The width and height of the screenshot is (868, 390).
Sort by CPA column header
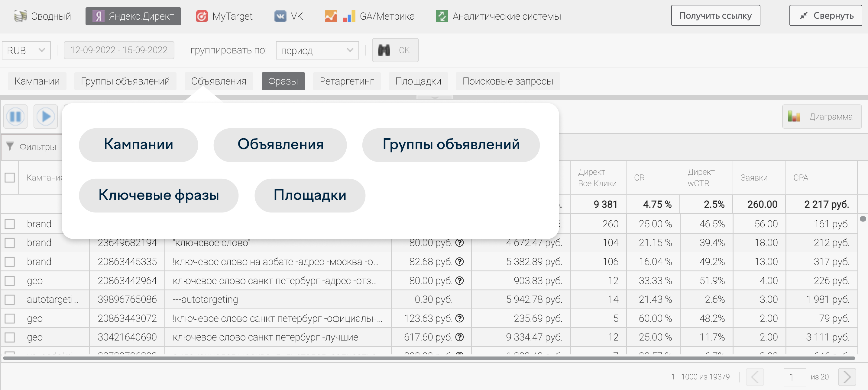[821, 178]
